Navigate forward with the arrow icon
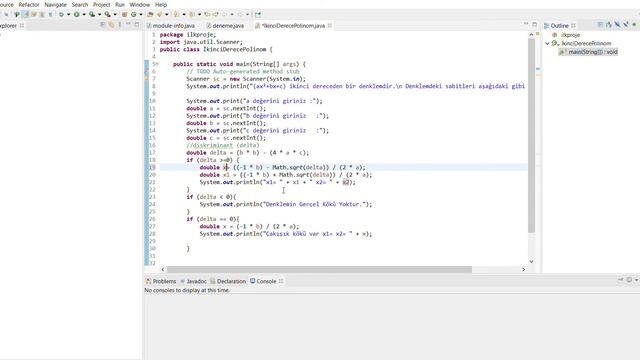Image resolution: width=640 pixels, height=360 pixels. (240, 14)
